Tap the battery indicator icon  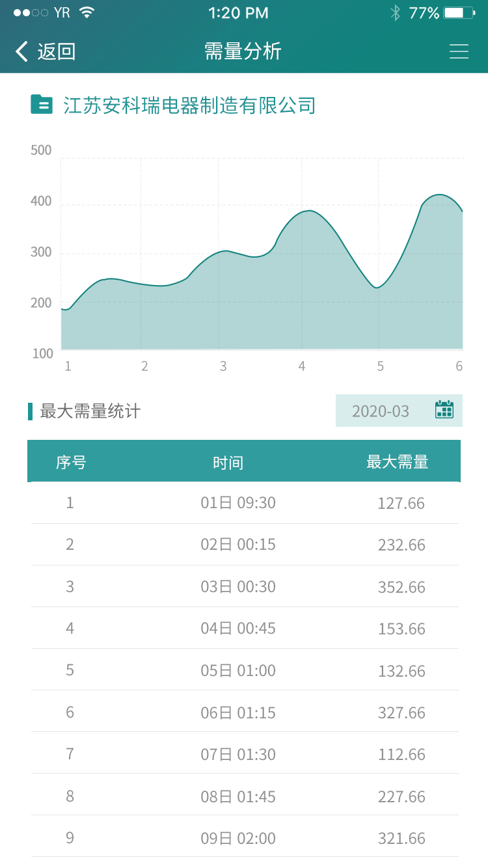(x=459, y=12)
